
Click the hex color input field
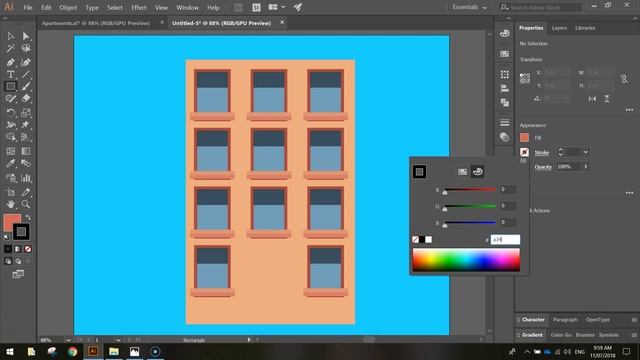pos(505,240)
